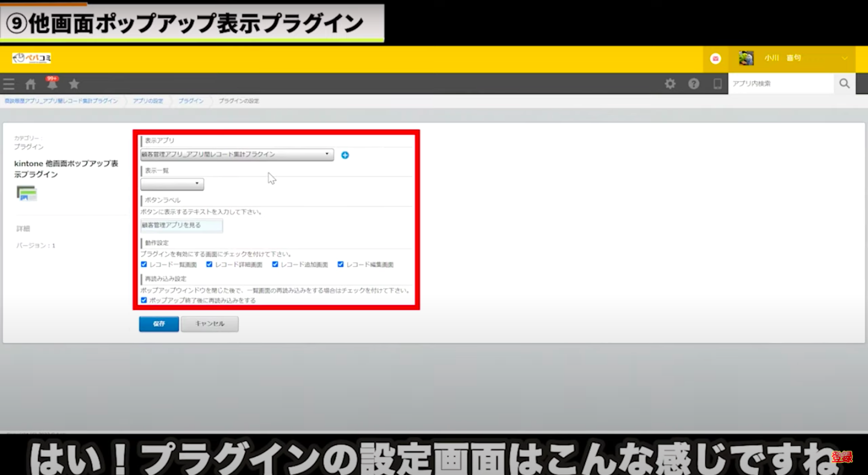The width and height of the screenshot is (868, 475).
Task: Open notifications bell with 99+ badge
Action: [52, 84]
